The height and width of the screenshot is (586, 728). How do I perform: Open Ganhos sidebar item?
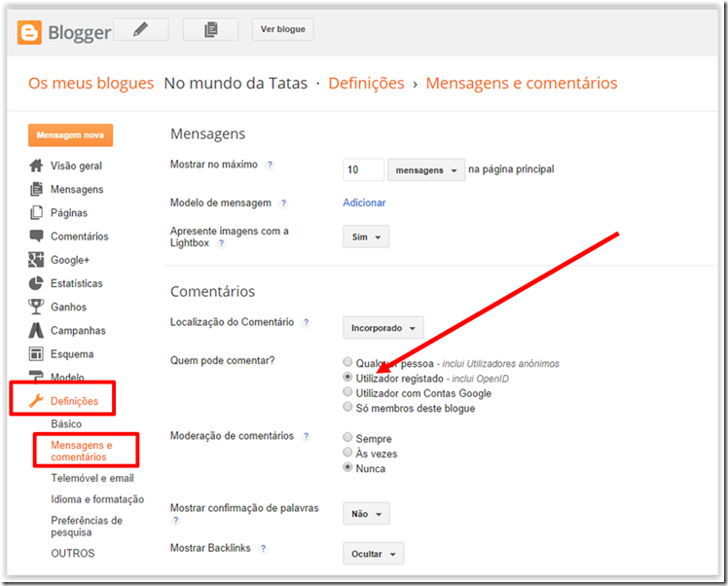coord(69,307)
